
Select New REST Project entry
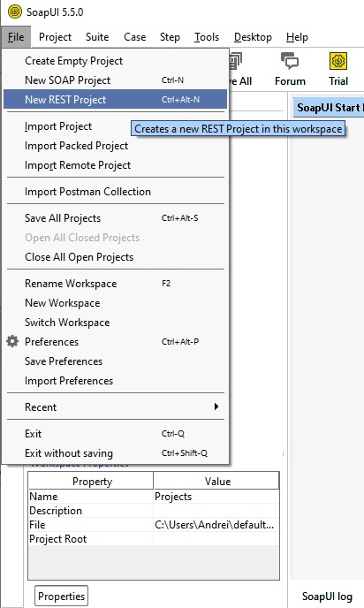coord(115,100)
